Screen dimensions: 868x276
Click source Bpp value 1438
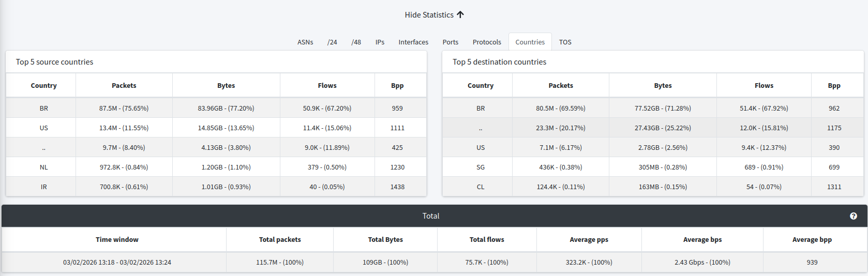397,187
